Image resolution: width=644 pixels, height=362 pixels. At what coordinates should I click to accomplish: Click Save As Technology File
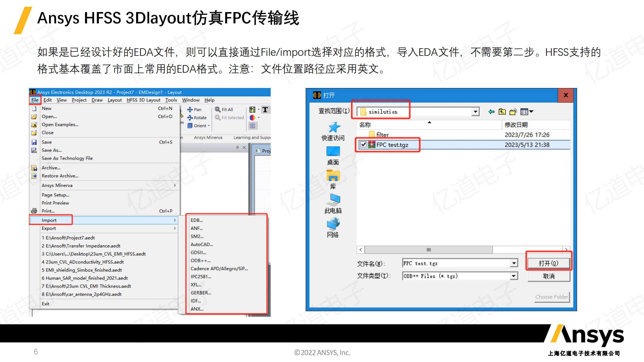67,158
